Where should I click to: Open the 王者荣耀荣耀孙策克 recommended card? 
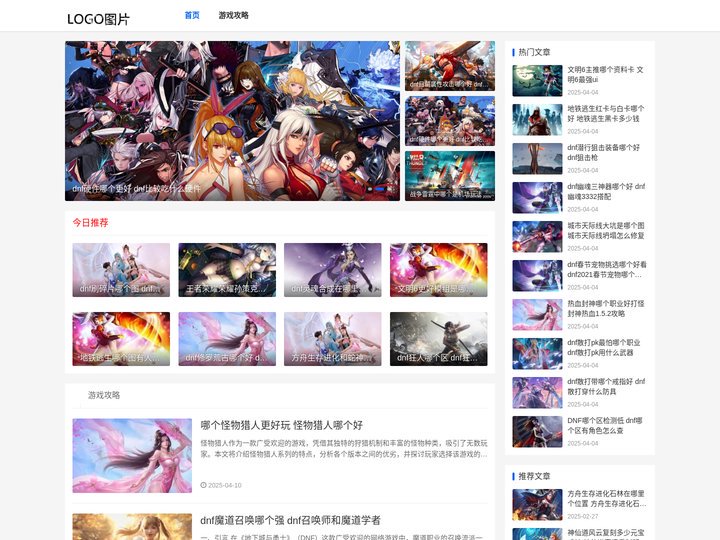(x=227, y=270)
